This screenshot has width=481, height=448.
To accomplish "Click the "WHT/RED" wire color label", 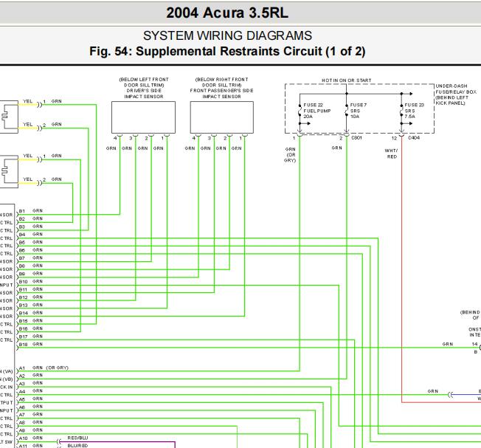I will [392, 154].
